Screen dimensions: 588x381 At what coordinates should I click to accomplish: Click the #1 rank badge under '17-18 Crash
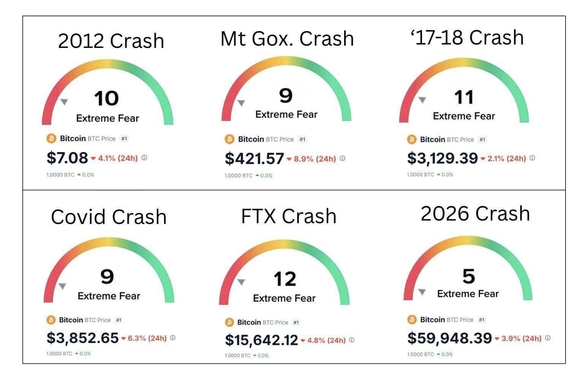pos(482,140)
